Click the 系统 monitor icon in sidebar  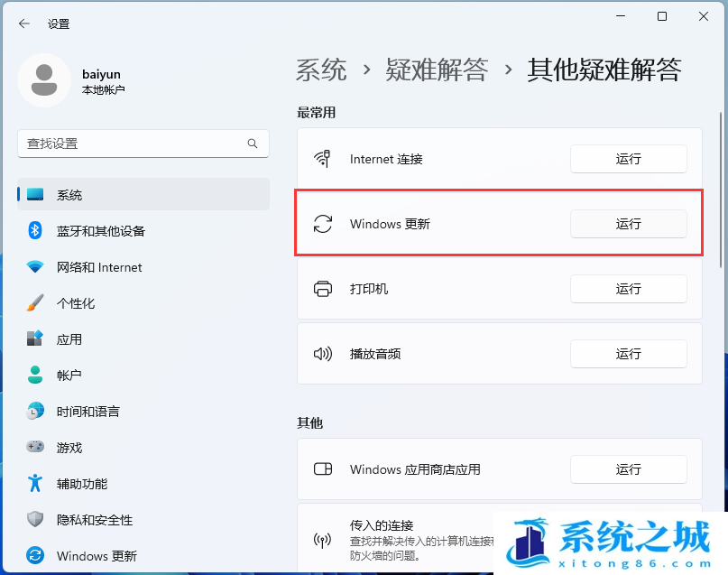35,194
